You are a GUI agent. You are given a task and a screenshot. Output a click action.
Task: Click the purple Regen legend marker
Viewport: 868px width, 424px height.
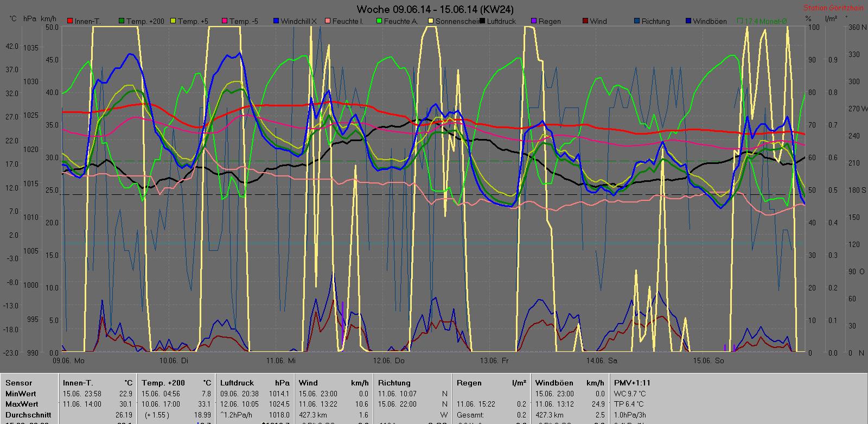click(534, 21)
